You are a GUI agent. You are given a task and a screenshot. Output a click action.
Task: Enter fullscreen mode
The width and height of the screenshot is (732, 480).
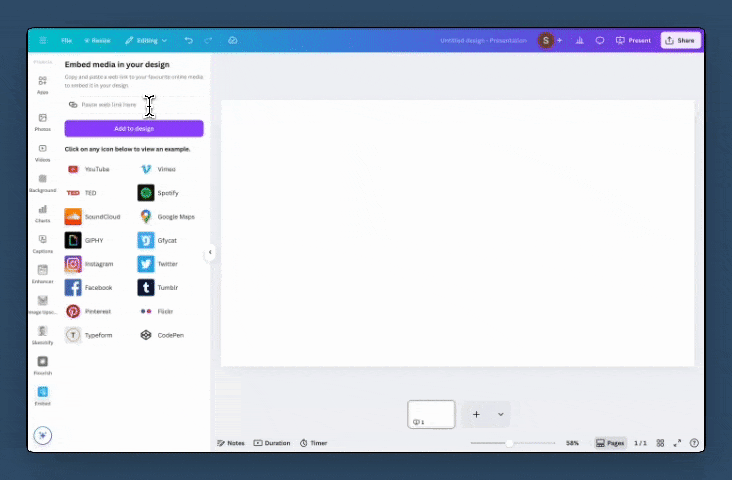(x=677, y=443)
